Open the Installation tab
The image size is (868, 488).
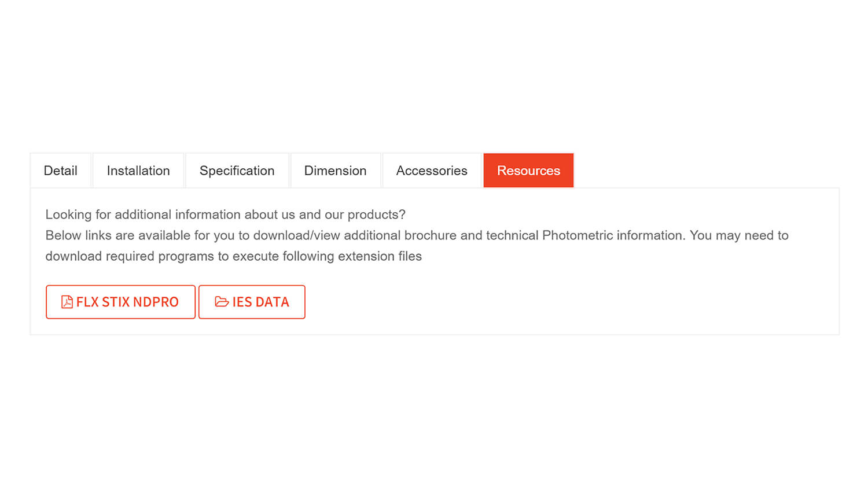coord(138,171)
